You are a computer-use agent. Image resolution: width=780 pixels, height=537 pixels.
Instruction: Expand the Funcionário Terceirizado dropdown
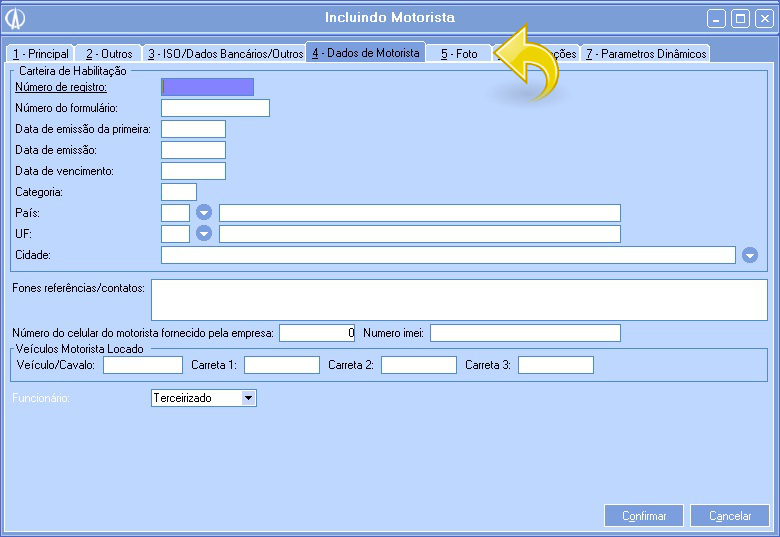(x=249, y=398)
